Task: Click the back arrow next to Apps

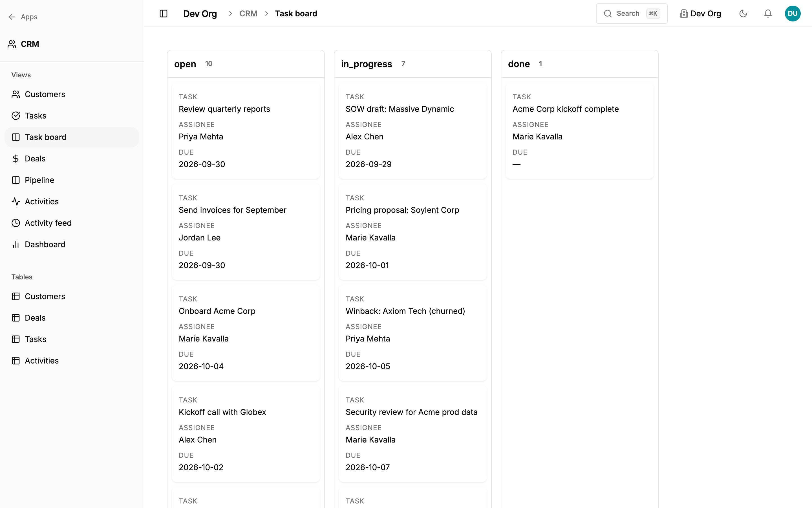Action: [x=12, y=17]
